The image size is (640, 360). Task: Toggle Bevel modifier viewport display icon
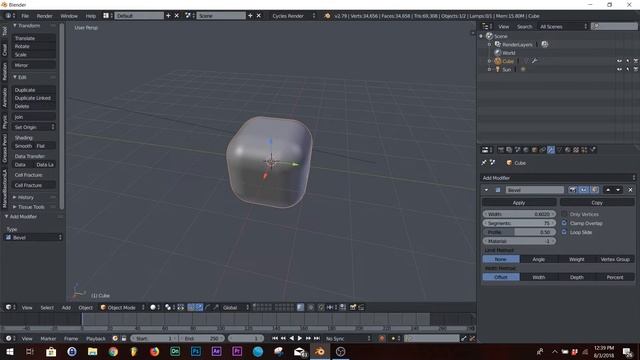(584, 190)
